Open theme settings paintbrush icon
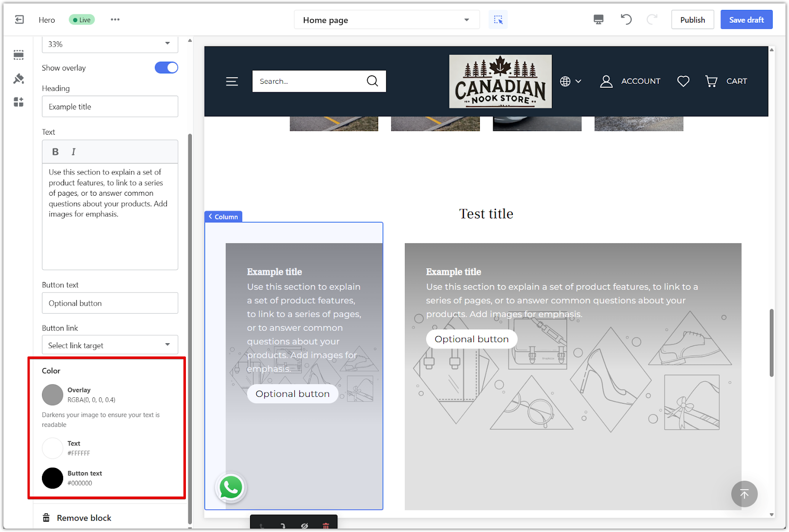The image size is (789, 532). pos(19,78)
